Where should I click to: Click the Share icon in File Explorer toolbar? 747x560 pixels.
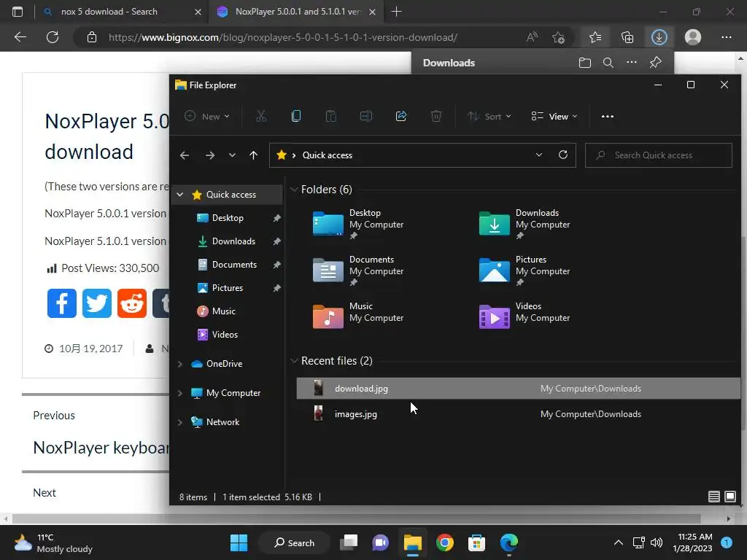click(x=401, y=116)
